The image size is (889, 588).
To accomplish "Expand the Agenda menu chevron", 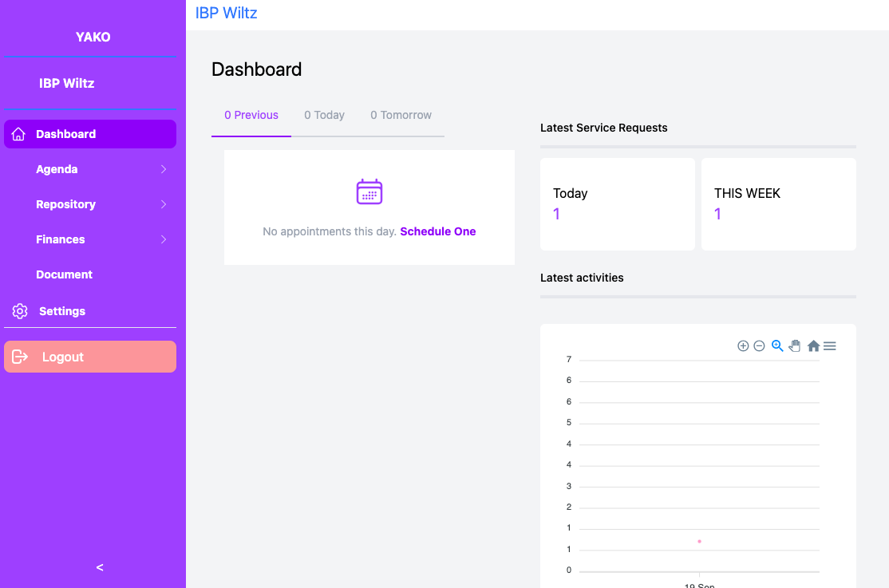I will 164,169.
